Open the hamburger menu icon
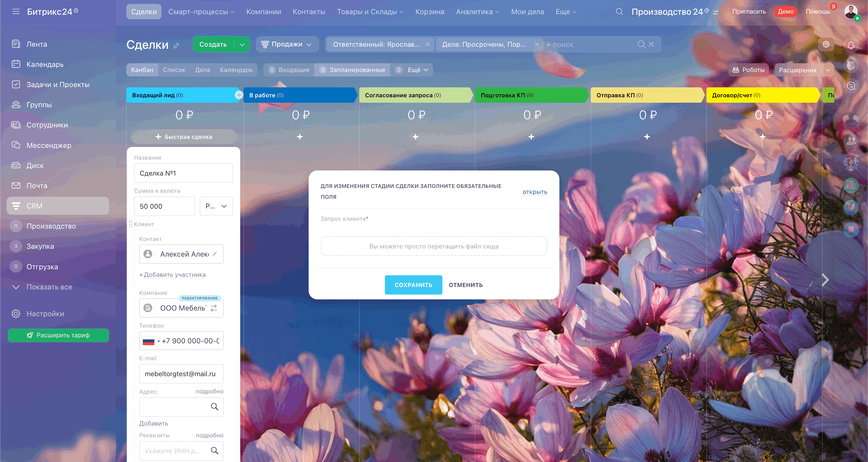The width and height of the screenshot is (868, 462). [x=16, y=12]
